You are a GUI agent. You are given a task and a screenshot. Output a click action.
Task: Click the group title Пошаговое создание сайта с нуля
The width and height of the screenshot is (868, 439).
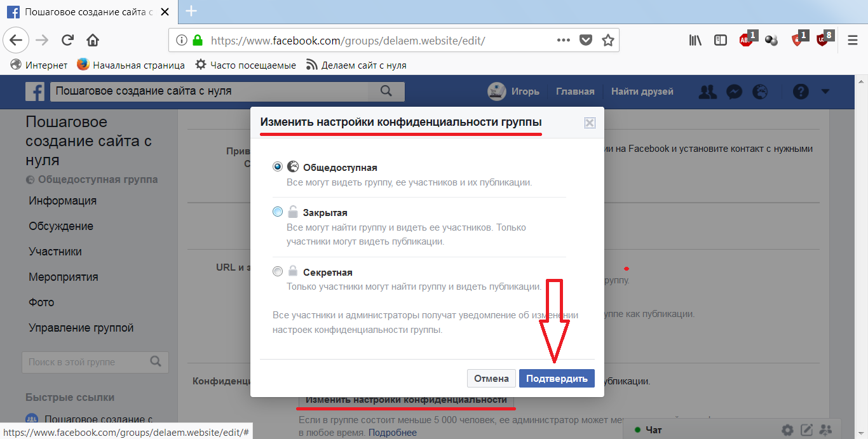point(89,140)
